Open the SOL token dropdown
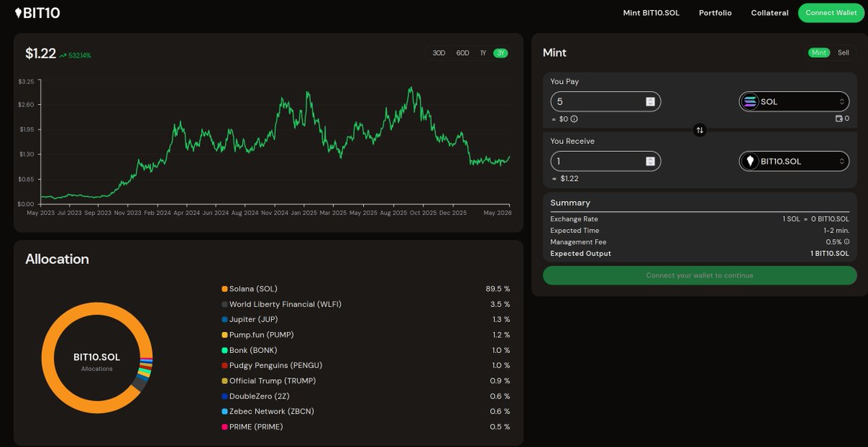Screen dimensions: 868x447 tap(793, 101)
